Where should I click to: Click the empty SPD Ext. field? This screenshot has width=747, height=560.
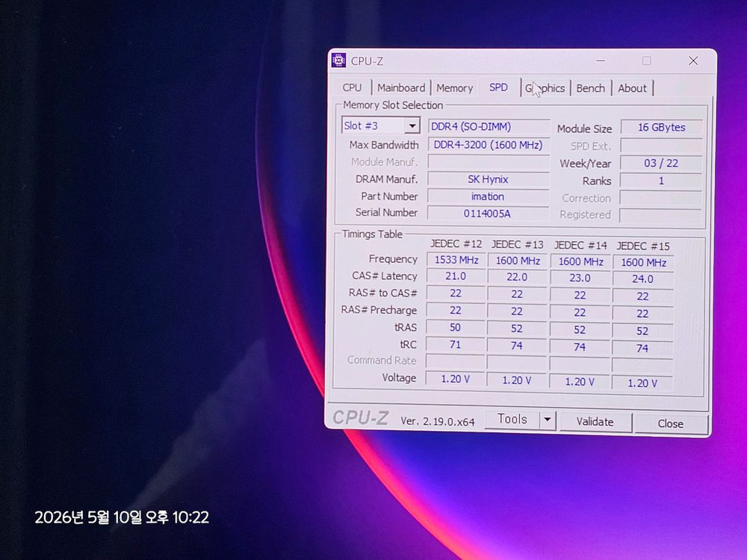[x=661, y=146]
